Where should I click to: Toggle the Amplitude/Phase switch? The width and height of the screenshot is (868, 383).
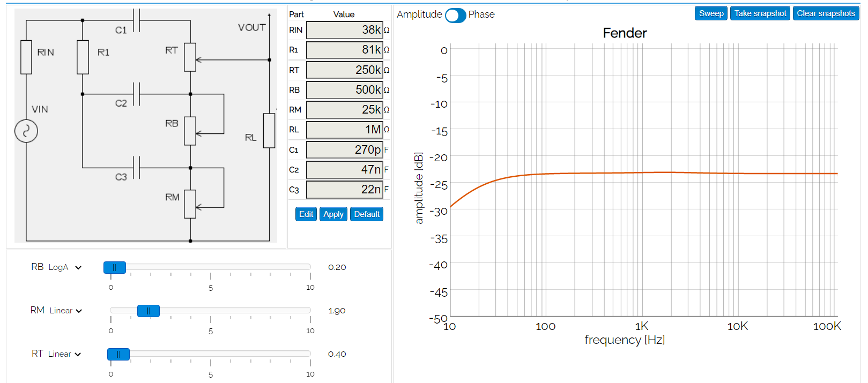point(455,15)
